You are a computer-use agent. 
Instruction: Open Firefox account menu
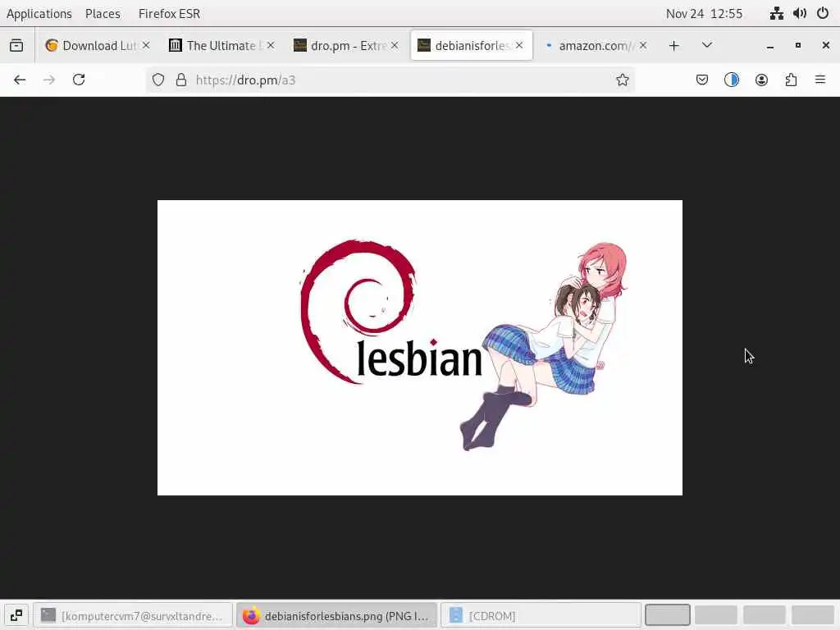pyautogui.click(x=761, y=80)
